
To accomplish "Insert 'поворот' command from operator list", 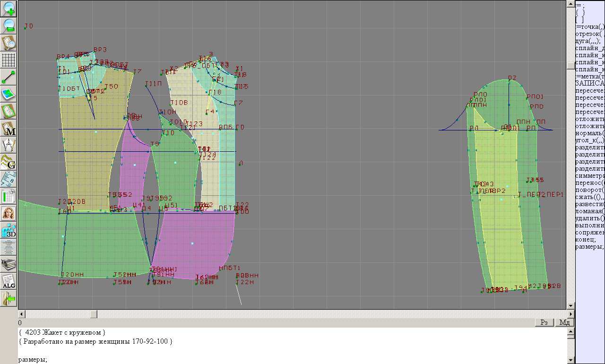I will (589, 190).
